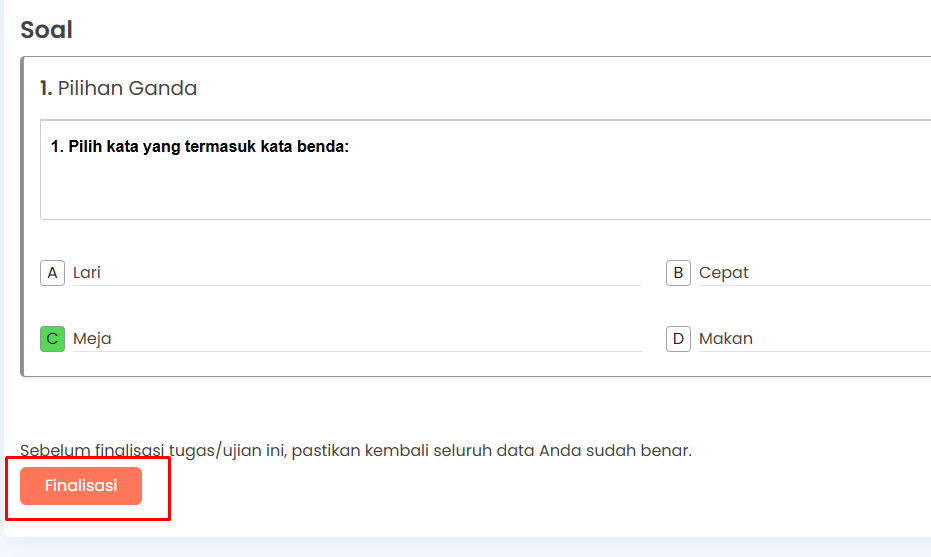Click the underline beneath the Lari option
This screenshot has width=931, height=557.
click(357, 286)
